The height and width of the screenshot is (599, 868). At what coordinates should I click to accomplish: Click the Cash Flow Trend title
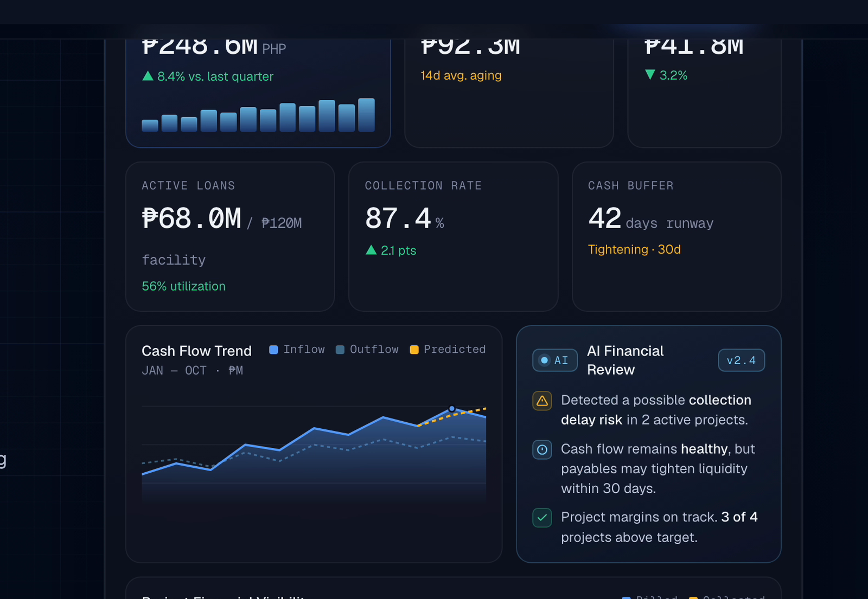[196, 351]
